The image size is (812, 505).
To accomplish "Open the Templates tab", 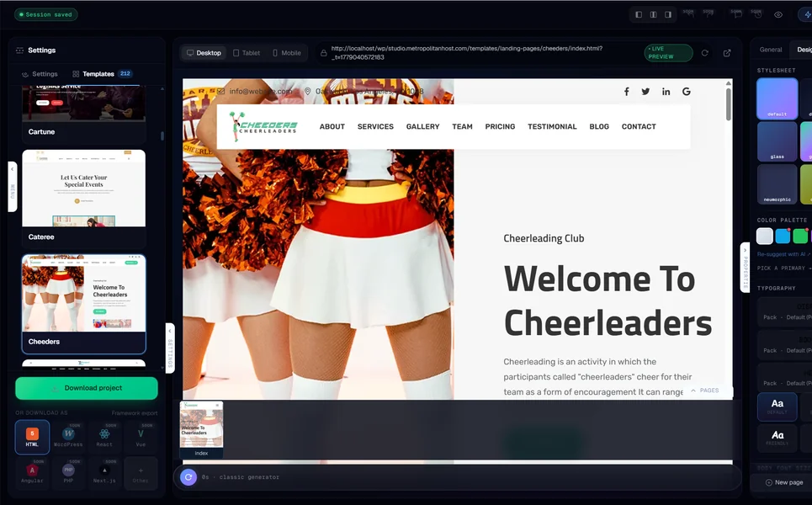I will click(x=102, y=74).
